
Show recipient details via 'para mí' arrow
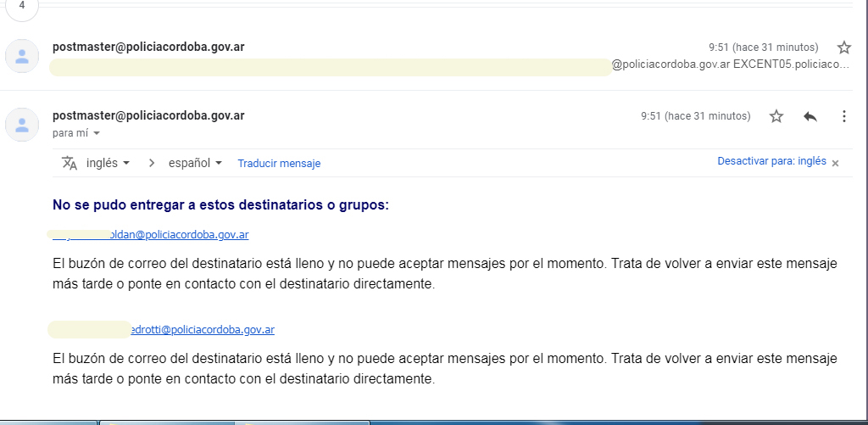(97, 134)
